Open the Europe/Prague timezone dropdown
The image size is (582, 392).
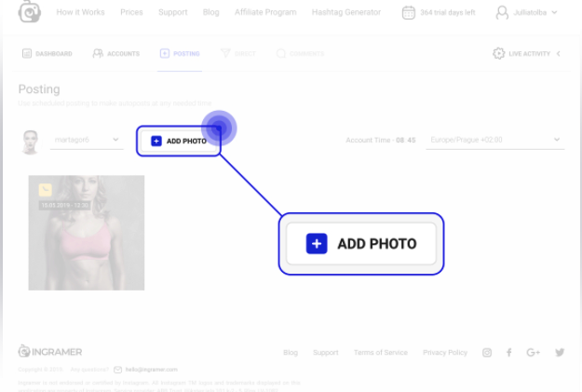[495, 140]
